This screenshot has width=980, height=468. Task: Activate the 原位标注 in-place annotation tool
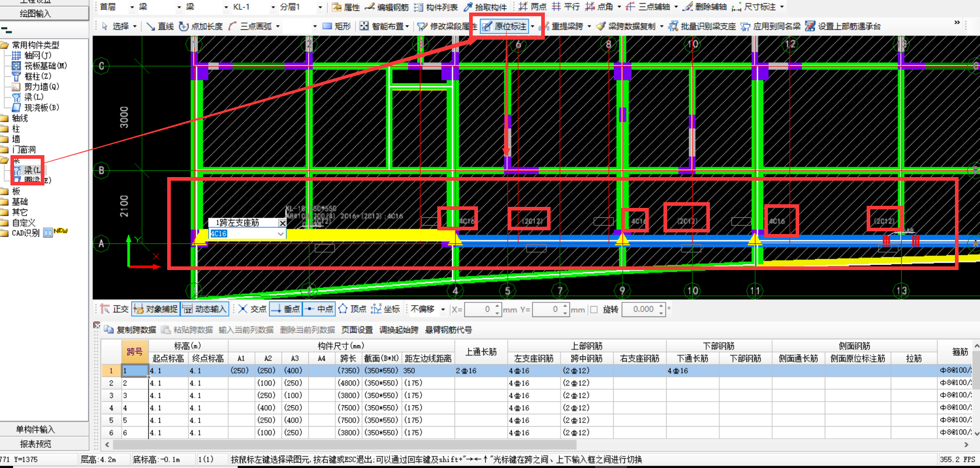click(504, 26)
